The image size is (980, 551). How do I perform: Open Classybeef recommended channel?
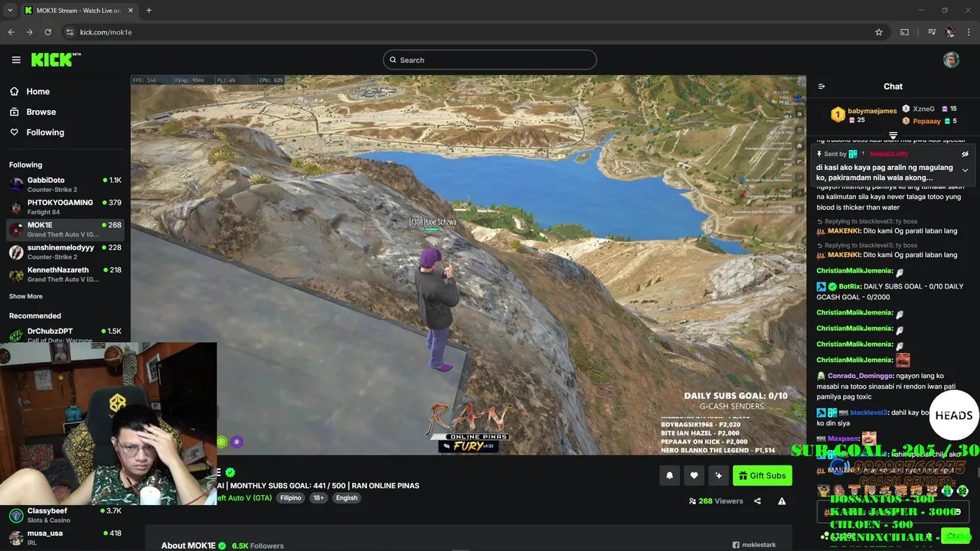tap(65, 515)
